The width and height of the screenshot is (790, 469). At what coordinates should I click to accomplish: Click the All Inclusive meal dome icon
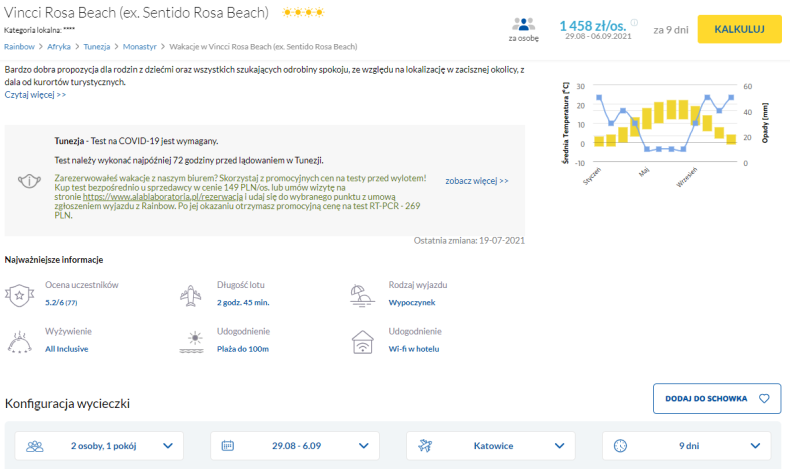click(x=20, y=342)
